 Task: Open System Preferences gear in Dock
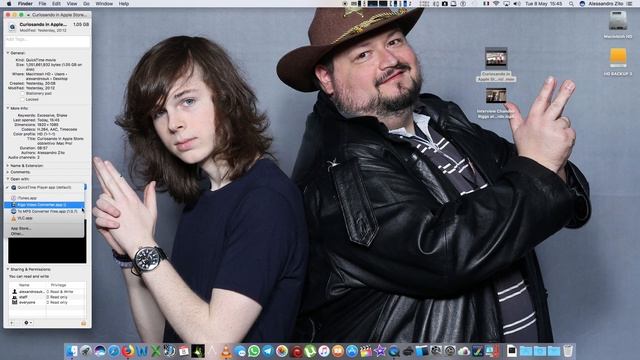(450, 351)
